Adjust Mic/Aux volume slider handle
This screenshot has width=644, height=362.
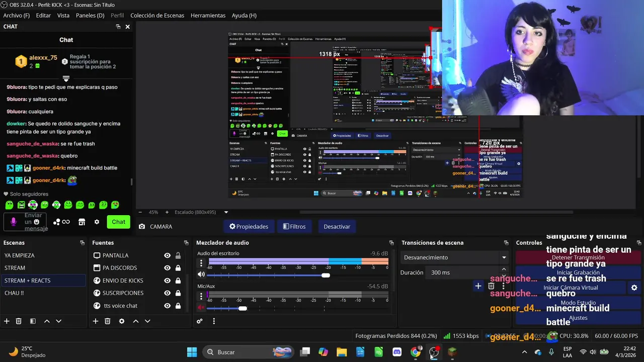pos(243,308)
